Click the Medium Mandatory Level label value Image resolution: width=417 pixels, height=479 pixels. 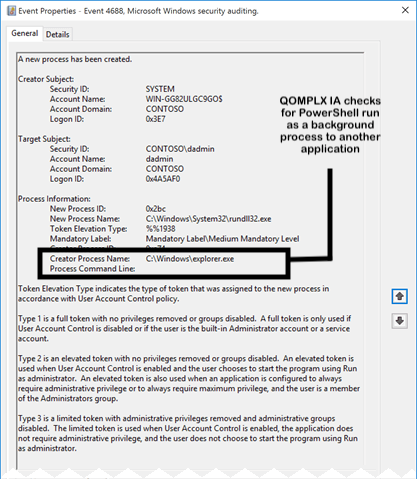(222, 239)
